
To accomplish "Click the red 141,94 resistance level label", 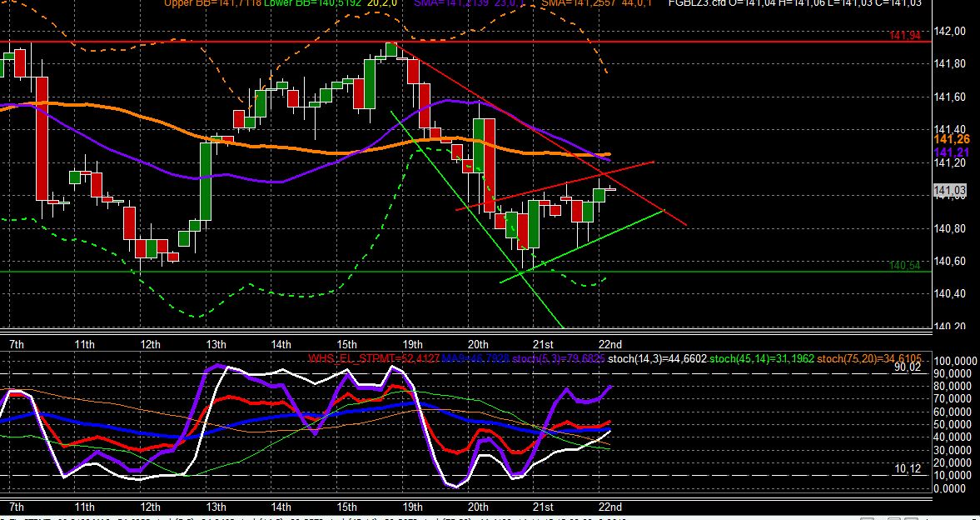I will (x=904, y=36).
